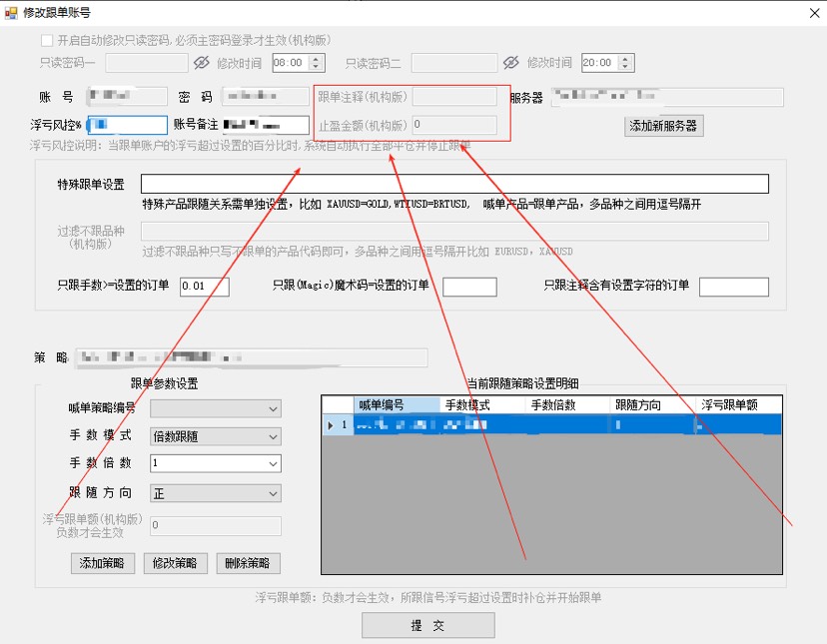Click the 特殊跟单设置 text field

tap(454, 184)
